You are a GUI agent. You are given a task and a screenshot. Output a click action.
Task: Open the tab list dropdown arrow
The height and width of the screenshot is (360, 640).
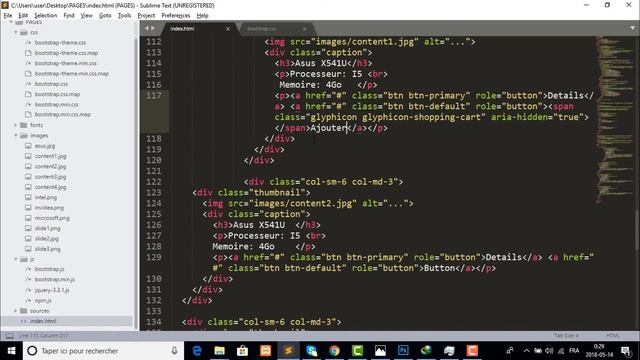pos(632,28)
